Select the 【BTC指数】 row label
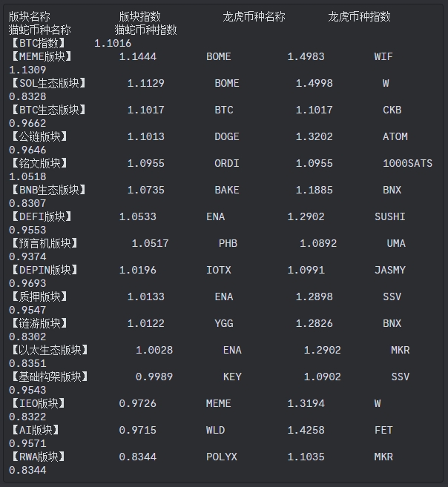Viewport: 448px width, 487px height. point(38,43)
